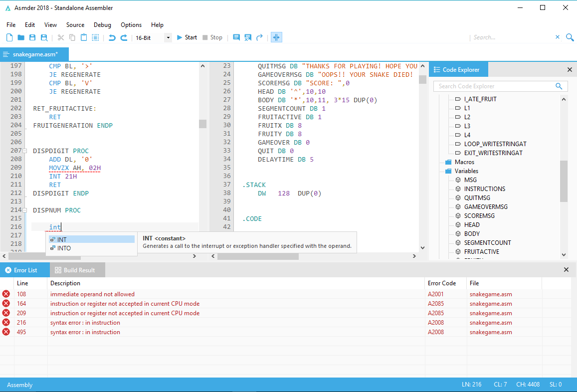Click the Redo arrow icon
This screenshot has height=392, width=577.
pos(124,37)
